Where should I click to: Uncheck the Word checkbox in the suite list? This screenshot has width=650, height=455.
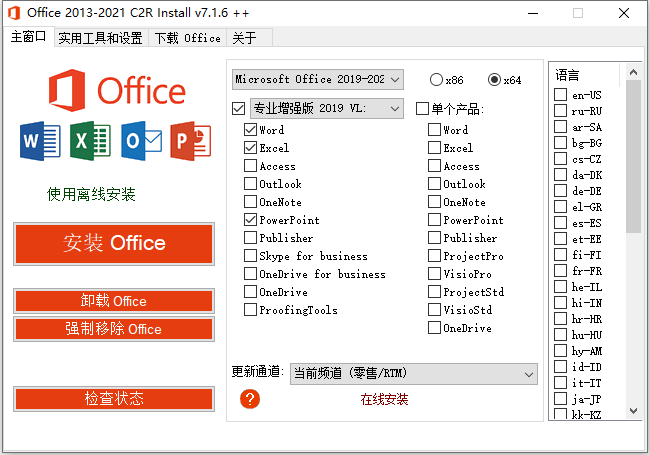pos(250,130)
